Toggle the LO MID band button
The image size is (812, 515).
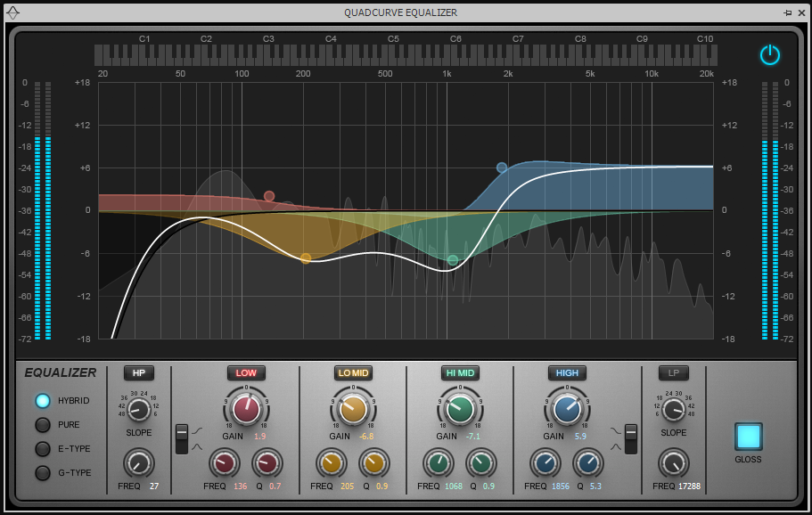(x=353, y=372)
